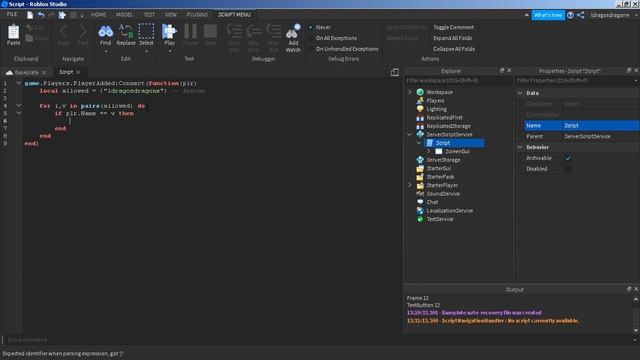Switch to the VIEW ribbon tab
The image size is (640, 360).
pyautogui.click(x=171, y=15)
